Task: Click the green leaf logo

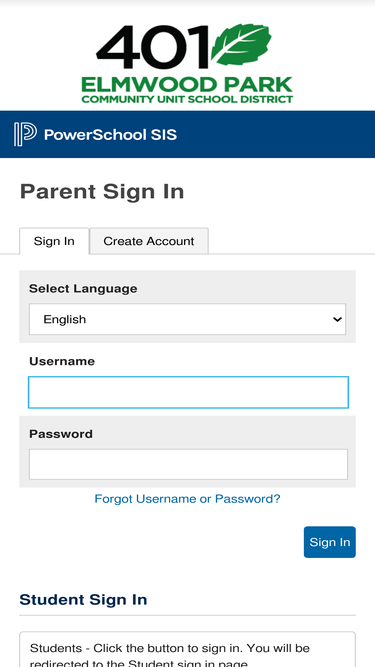Action: pyautogui.click(x=241, y=45)
